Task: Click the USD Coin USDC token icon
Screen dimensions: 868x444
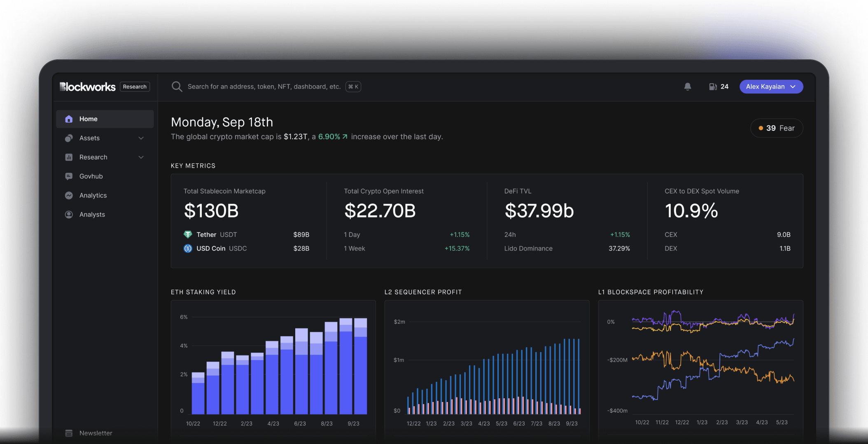Action: tap(188, 248)
